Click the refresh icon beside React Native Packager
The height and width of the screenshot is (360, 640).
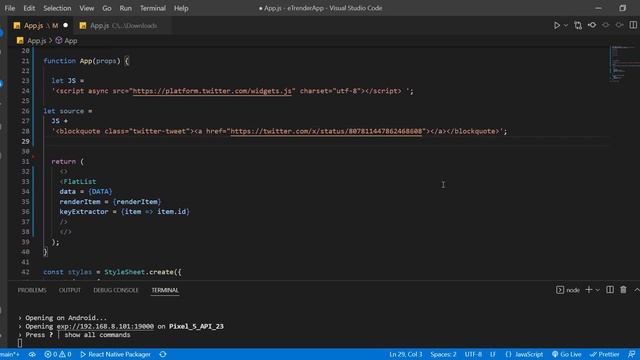click(x=163, y=354)
